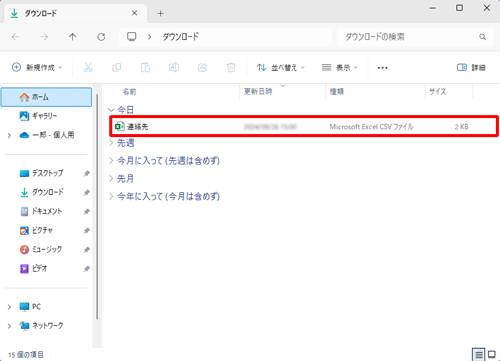This screenshot has width=500, height=361.
Task: Close the ダウンロード tab
Action: point(134,13)
